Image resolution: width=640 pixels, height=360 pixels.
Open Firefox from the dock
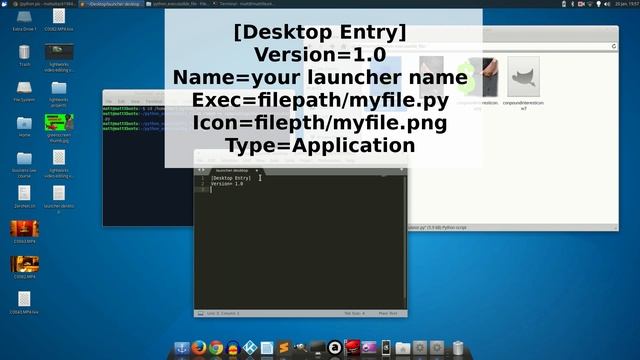(x=199, y=348)
